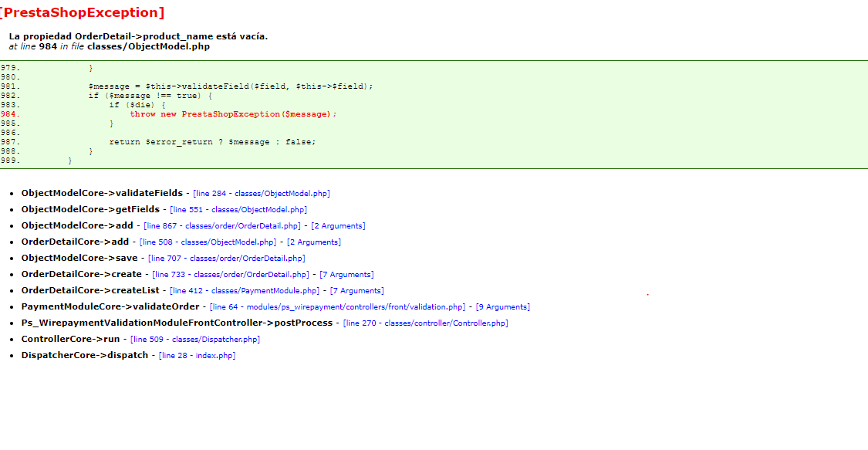Click the PrestaShopException heading
This screenshot has width=868, height=450.
click(83, 12)
